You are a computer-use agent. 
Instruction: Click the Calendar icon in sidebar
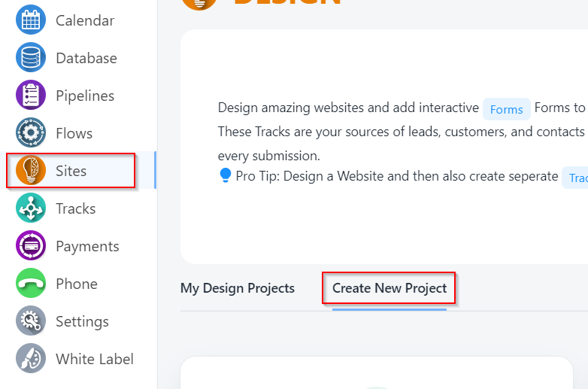tap(31, 20)
